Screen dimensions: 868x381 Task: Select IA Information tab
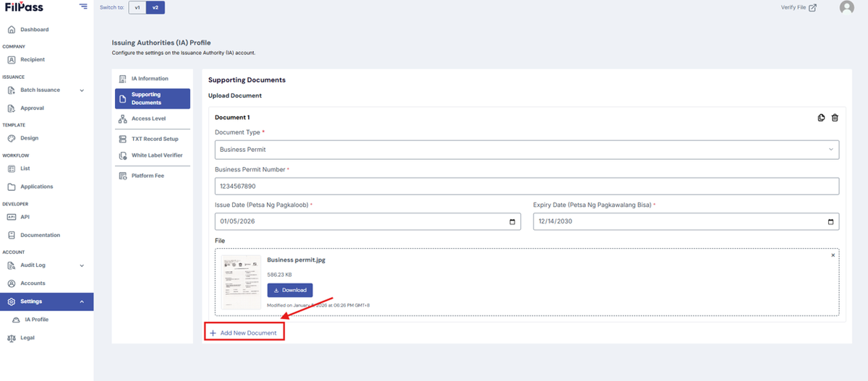[x=152, y=78]
